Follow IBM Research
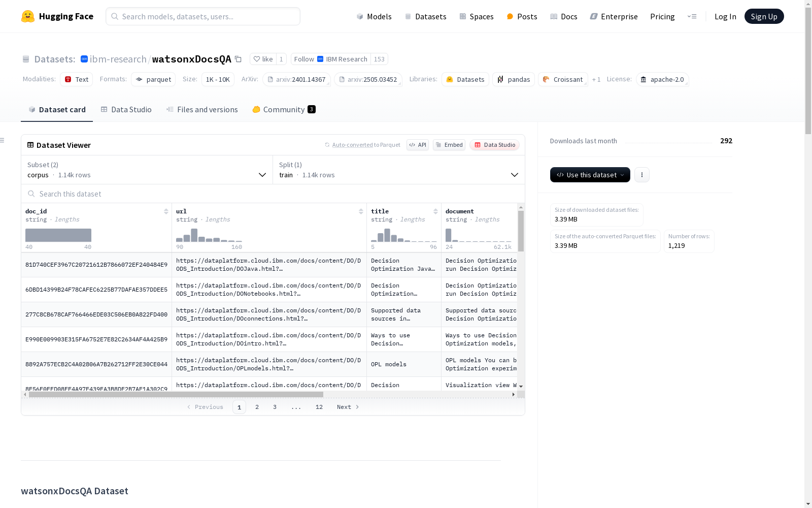The height and width of the screenshot is (508, 812). click(x=331, y=59)
